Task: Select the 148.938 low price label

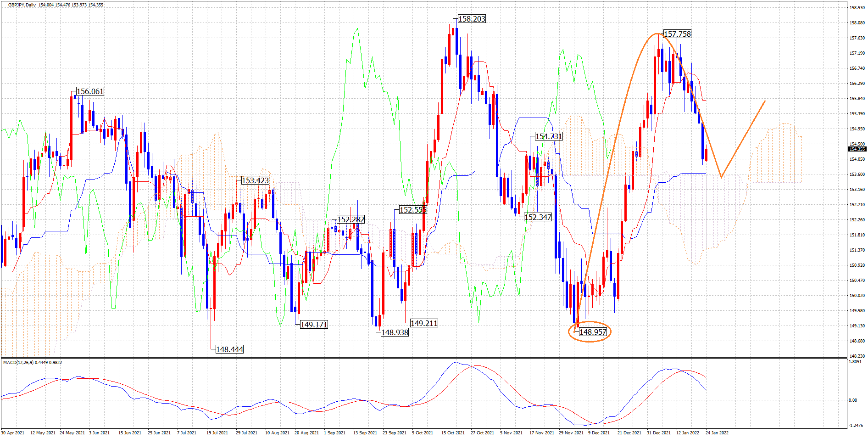Action: click(x=395, y=332)
